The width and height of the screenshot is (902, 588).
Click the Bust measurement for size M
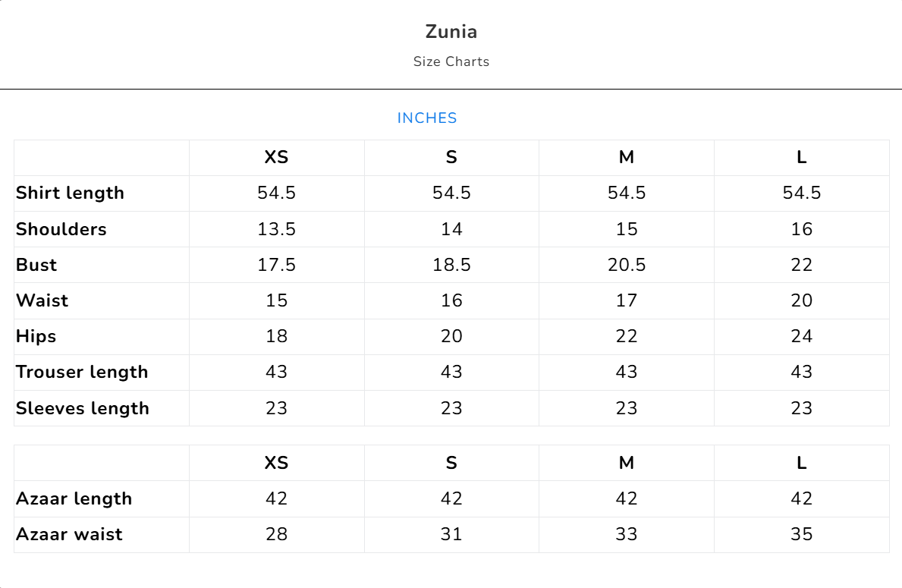coord(627,265)
